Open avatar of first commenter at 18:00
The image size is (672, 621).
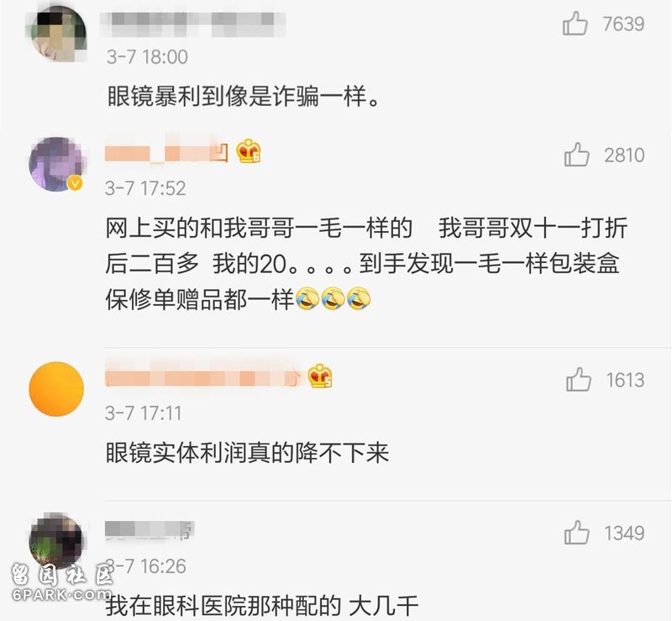(56, 34)
